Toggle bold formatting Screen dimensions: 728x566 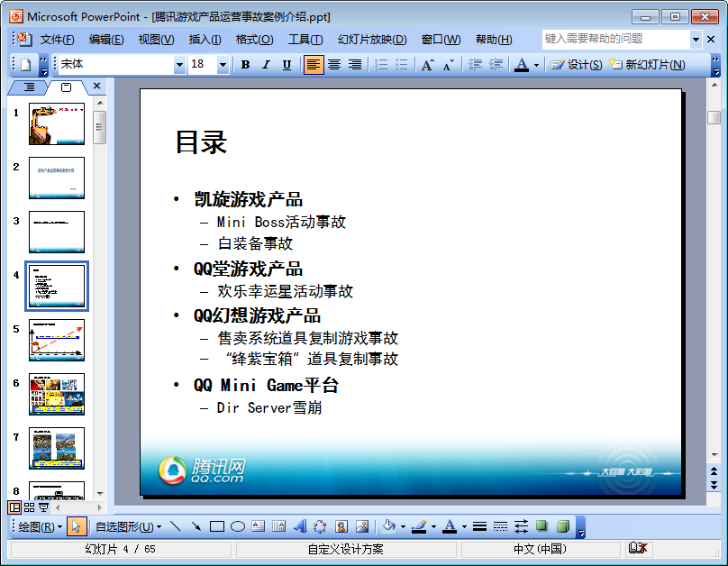tap(245, 65)
